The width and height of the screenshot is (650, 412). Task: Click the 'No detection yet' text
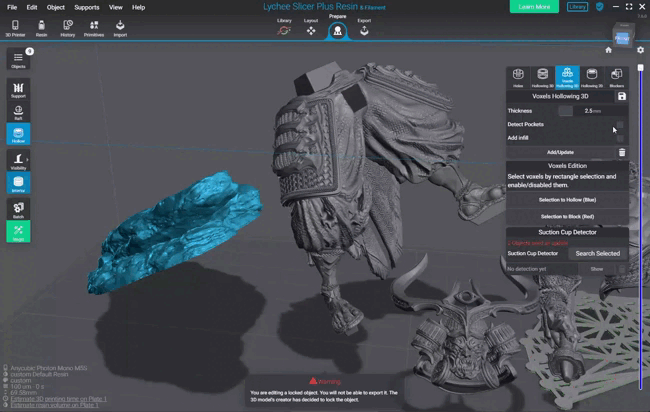point(526,269)
